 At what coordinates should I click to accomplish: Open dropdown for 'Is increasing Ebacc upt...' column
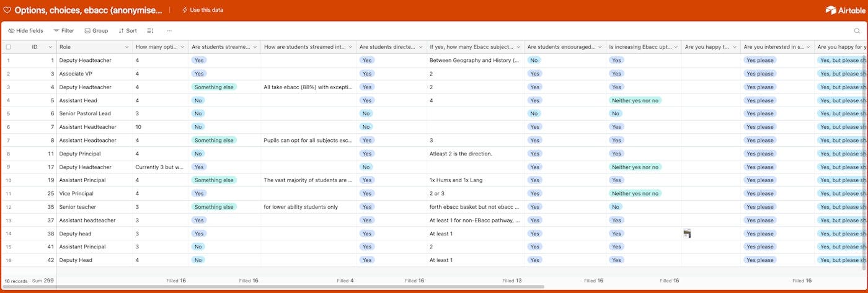(x=676, y=47)
